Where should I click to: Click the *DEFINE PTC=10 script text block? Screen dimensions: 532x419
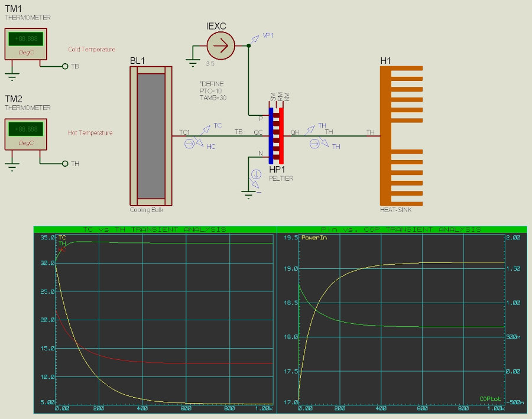[213, 91]
